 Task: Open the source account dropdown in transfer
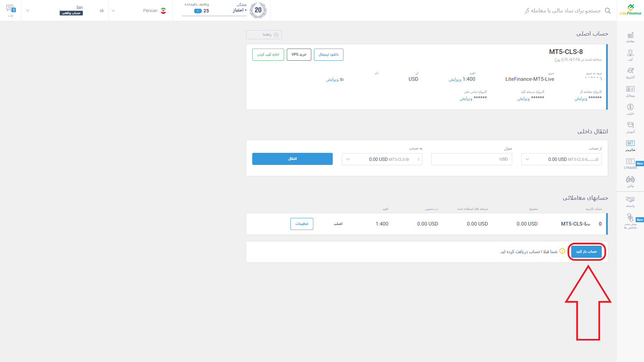tap(561, 159)
